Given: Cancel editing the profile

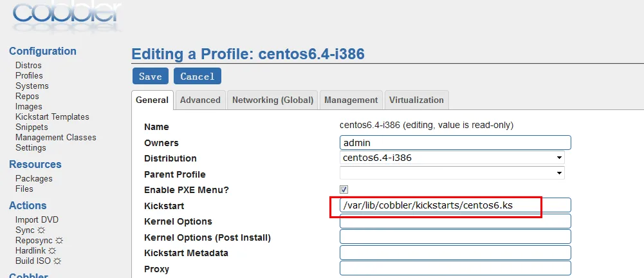Looking at the screenshot, I should tap(198, 76).
